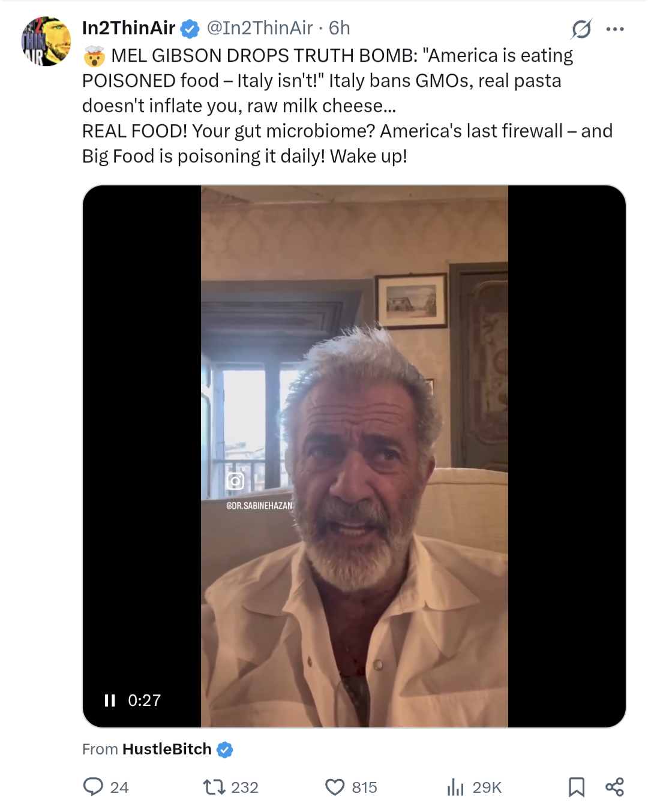Image resolution: width=648 pixels, height=812 pixels.
Task: Toggle repost on this post
Action: coord(214,787)
